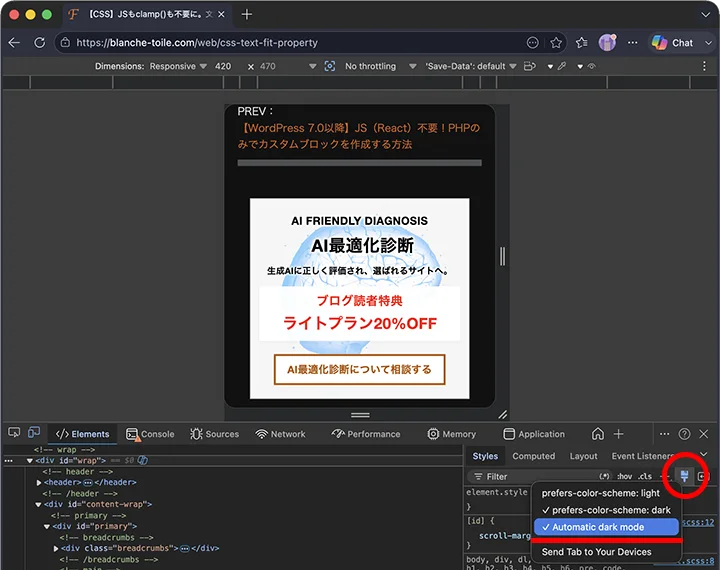Open the vision deficiency eye dropdown
Screen dimensions: 720x570
click(586, 66)
